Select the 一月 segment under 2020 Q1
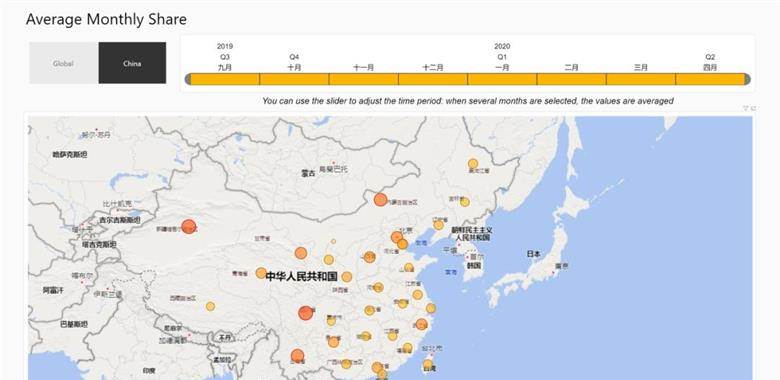780x380 pixels. tap(502, 79)
